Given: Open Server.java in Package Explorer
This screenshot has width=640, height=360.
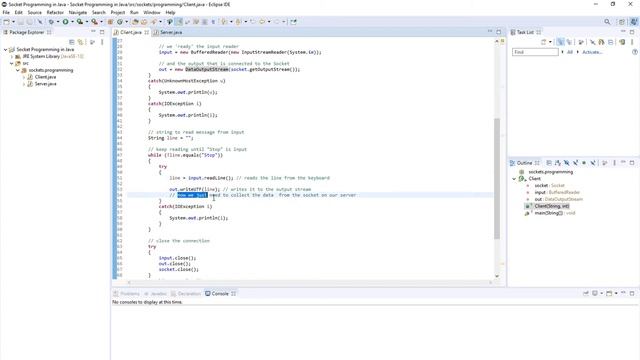Looking at the screenshot, I should pyautogui.click(x=45, y=84).
